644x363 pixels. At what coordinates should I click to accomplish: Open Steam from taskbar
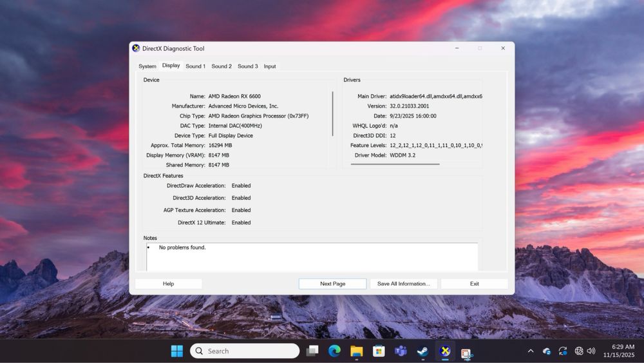pyautogui.click(x=422, y=351)
